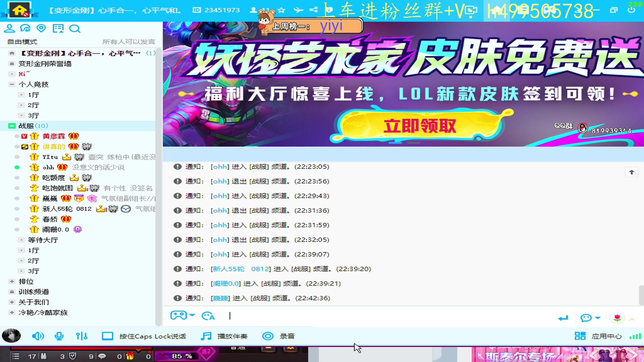Open the speech bubble quick reply icon
The width and height of the screenshot is (644, 362).
[x=586, y=318]
